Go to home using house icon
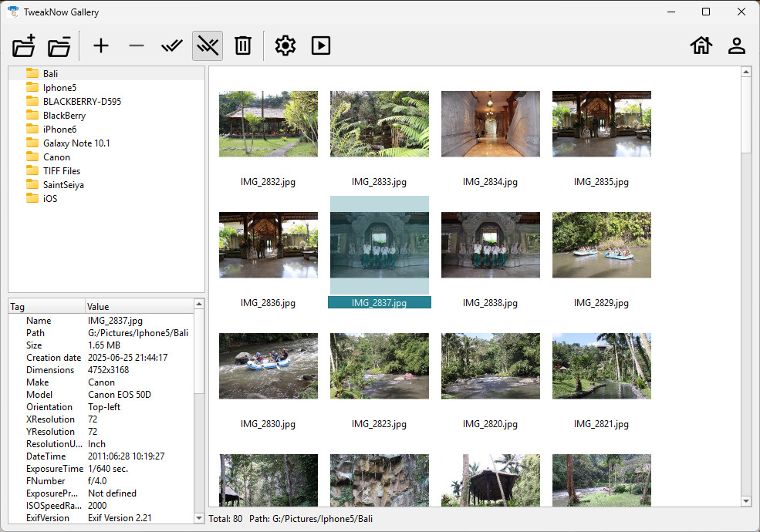The image size is (760, 532). pos(701,46)
